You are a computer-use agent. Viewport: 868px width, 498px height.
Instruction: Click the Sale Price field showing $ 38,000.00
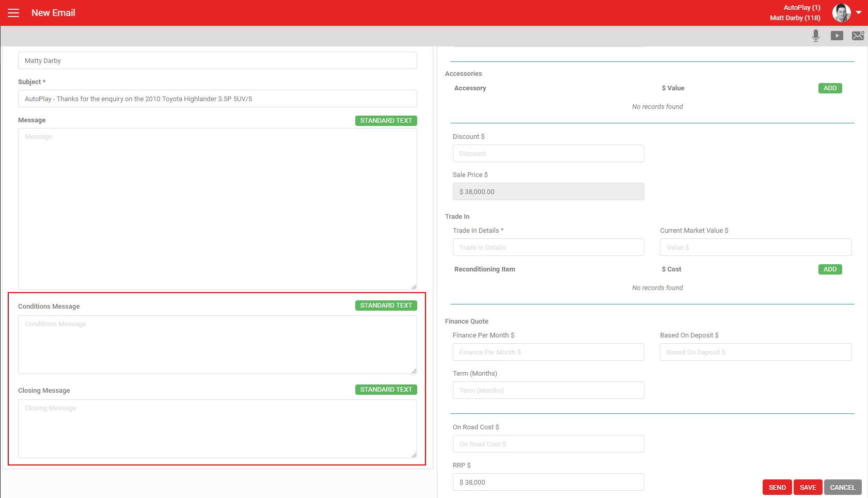click(548, 191)
